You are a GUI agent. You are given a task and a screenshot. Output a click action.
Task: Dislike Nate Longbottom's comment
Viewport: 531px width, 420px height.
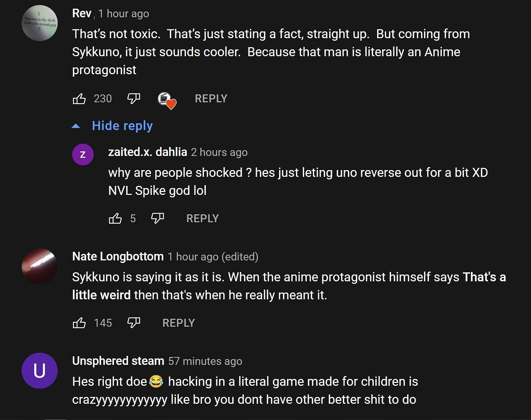[x=134, y=323]
